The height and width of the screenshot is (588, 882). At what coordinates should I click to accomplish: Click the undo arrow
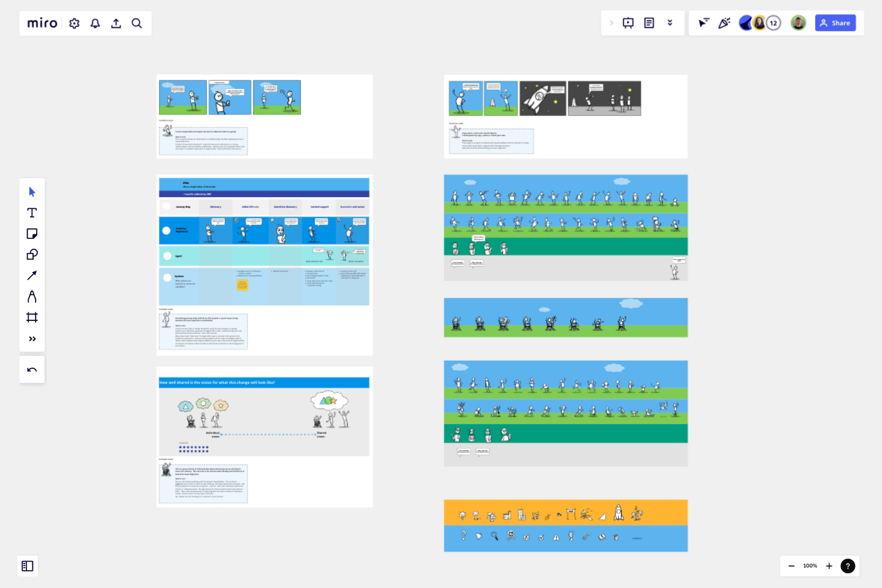tap(32, 369)
